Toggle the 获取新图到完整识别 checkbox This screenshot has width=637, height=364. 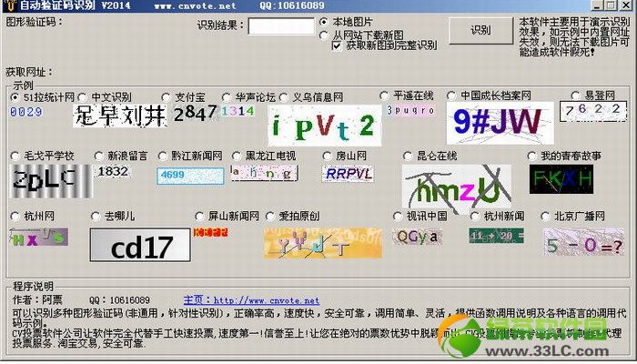coord(339,45)
